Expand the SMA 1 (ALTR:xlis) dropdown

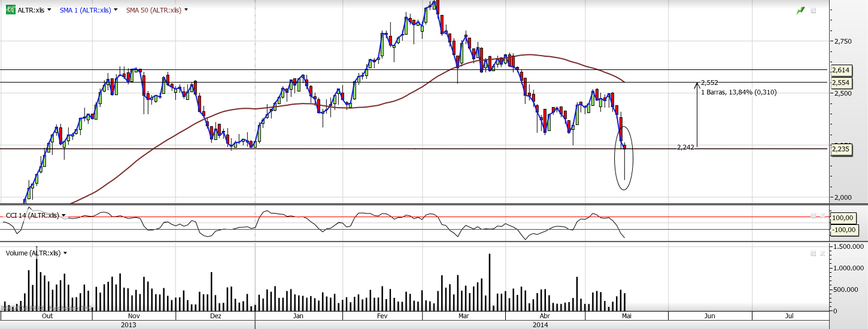pos(115,10)
